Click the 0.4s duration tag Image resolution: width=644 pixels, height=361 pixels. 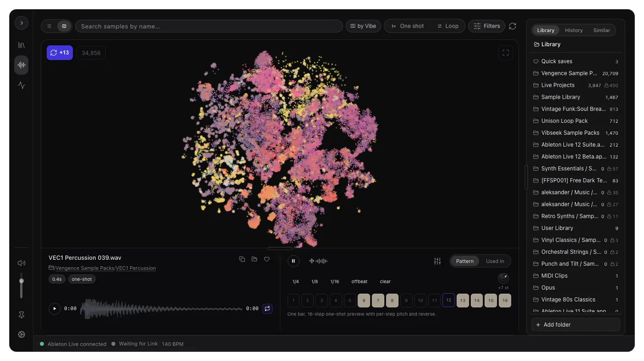click(x=57, y=279)
